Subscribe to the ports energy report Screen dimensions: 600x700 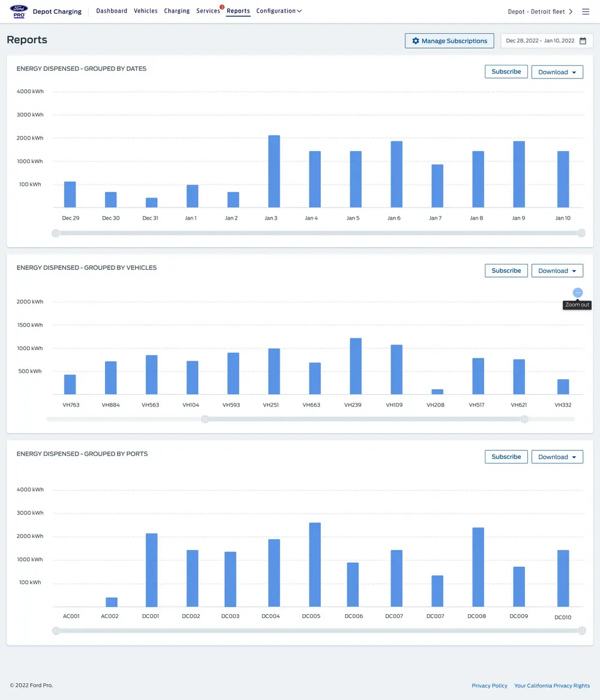pos(506,456)
